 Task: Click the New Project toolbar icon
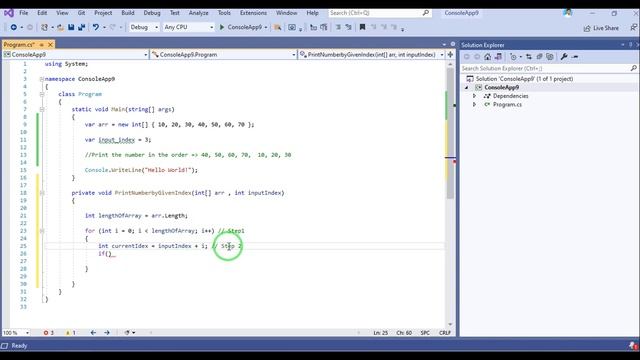tap(44, 27)
